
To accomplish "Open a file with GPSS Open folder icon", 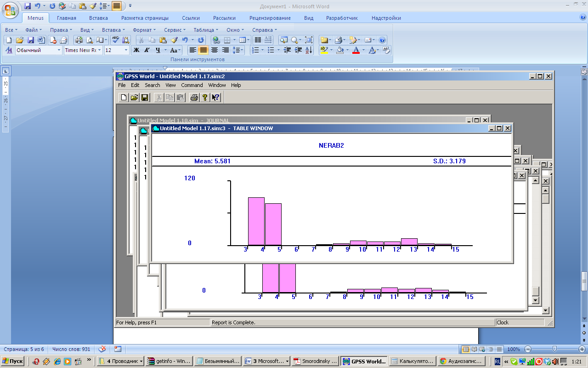I will coord(134,97).
